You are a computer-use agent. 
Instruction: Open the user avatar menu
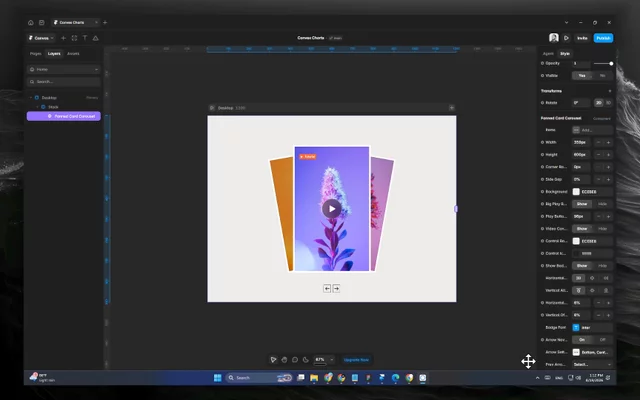(553, 38)
